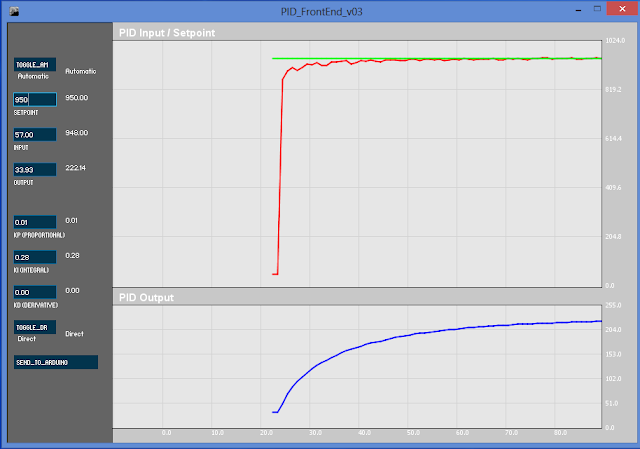Click the 50.0 time axis label
Image resolution: width=640 pixels, height=449 pixels.
point(413,433)
